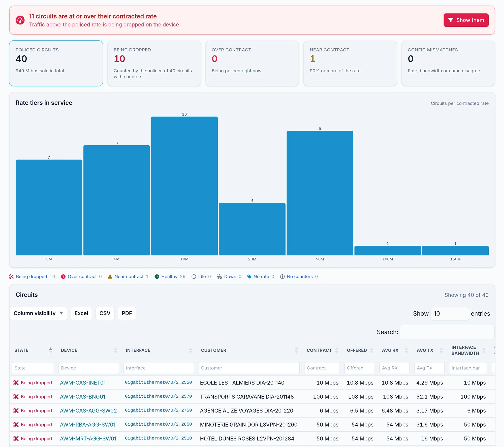
Task: Filter by Being dropped state label
Action: click(x=31, y=277)
